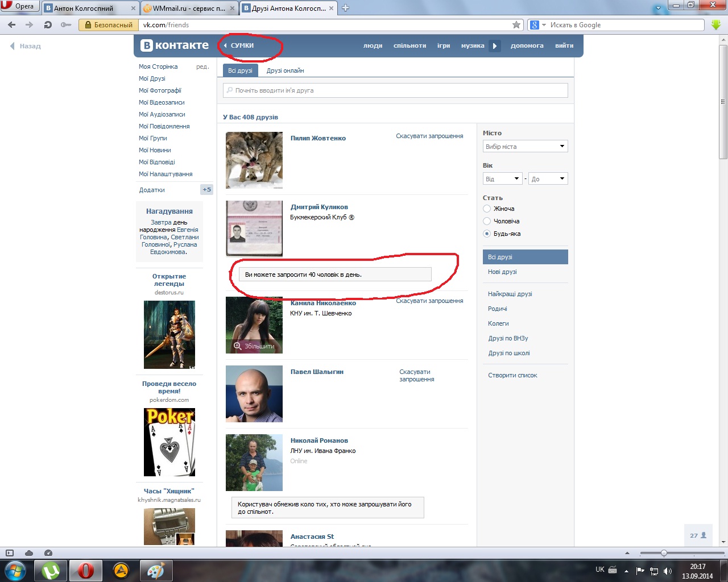Open Дмитрий Куликов's avatar thumbnail

point(254,228)
